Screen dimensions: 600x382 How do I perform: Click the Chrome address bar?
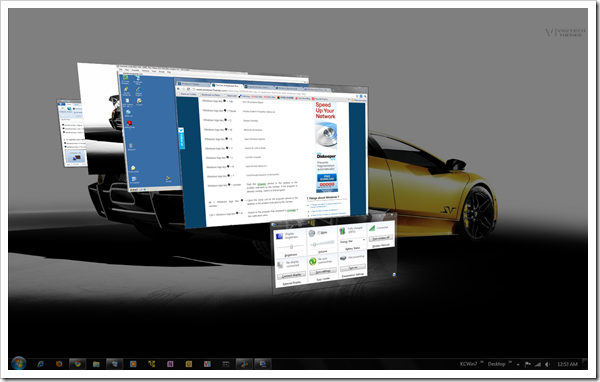[x=272, y=92]
